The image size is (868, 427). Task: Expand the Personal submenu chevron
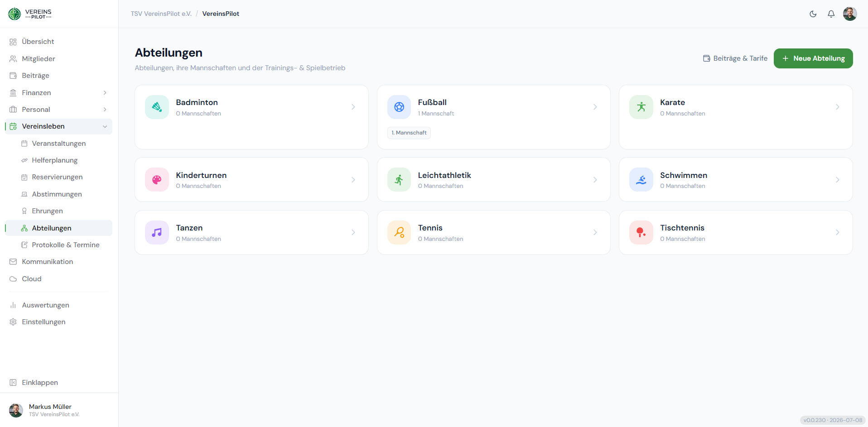(105, 110)
